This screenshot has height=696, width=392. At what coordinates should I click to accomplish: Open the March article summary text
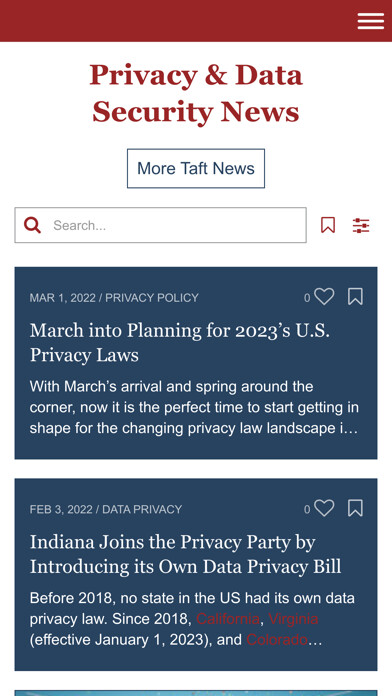click(x=194, y=407)
